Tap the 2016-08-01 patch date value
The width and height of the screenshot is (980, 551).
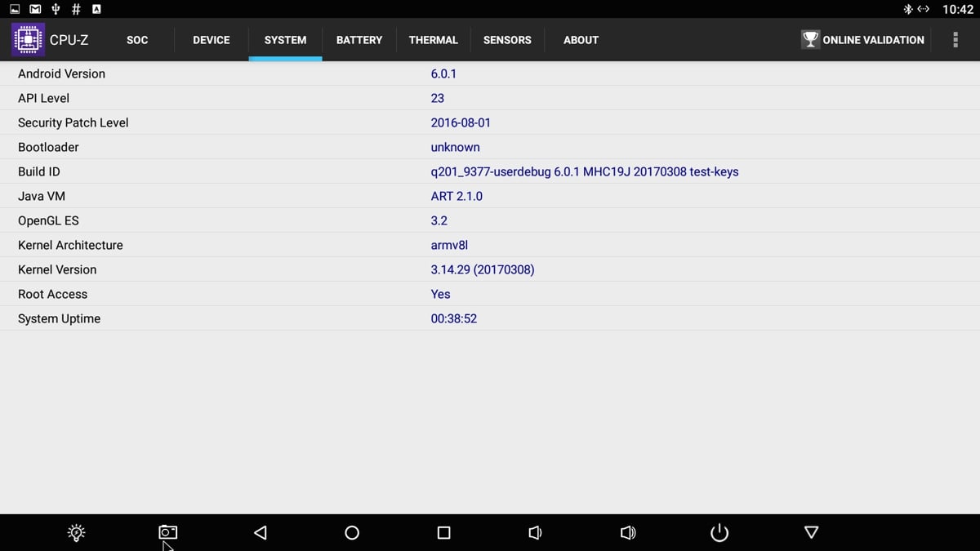(x=461, y=122)
